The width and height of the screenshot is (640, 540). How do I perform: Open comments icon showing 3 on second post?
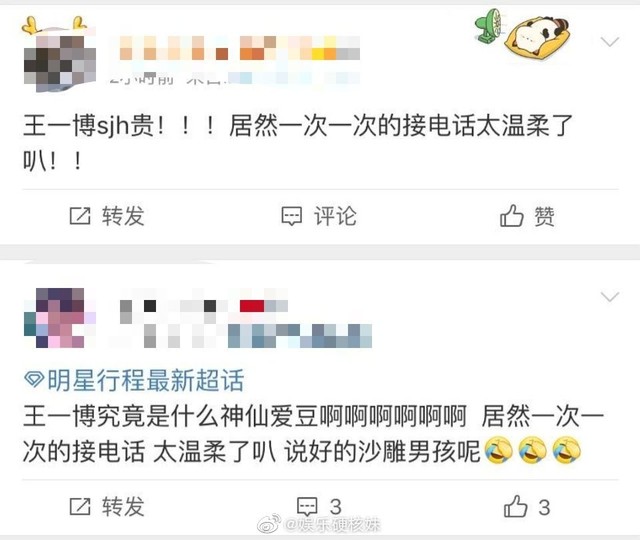(307, 507)
